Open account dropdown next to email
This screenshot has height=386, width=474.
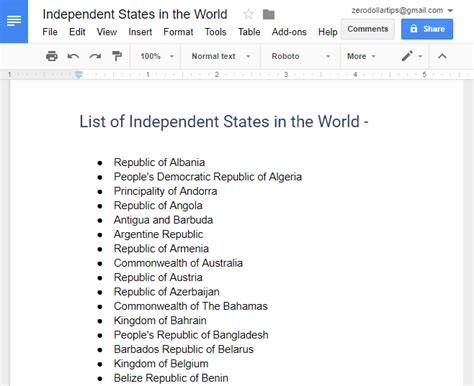[x=450, y=11]
